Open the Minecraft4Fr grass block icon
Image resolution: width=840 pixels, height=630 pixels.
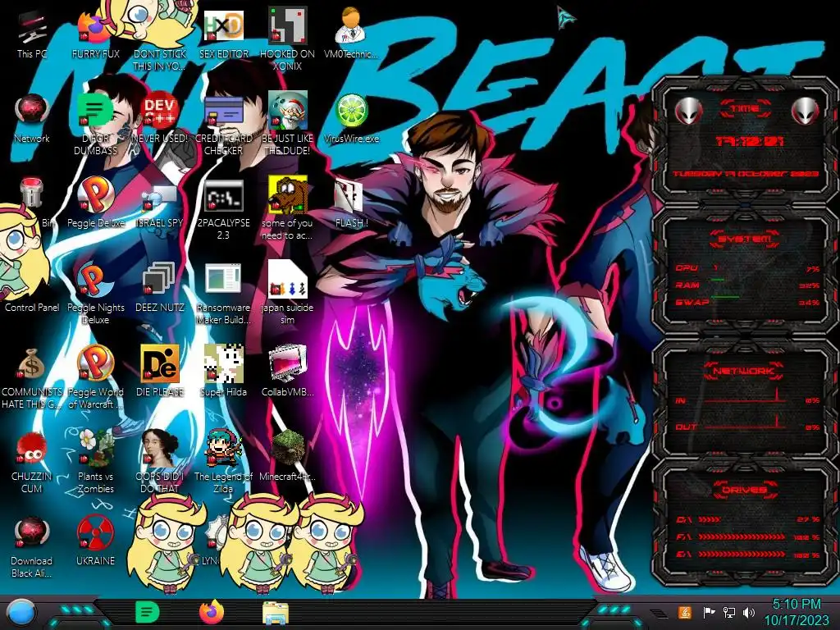(x=288, y=456)
